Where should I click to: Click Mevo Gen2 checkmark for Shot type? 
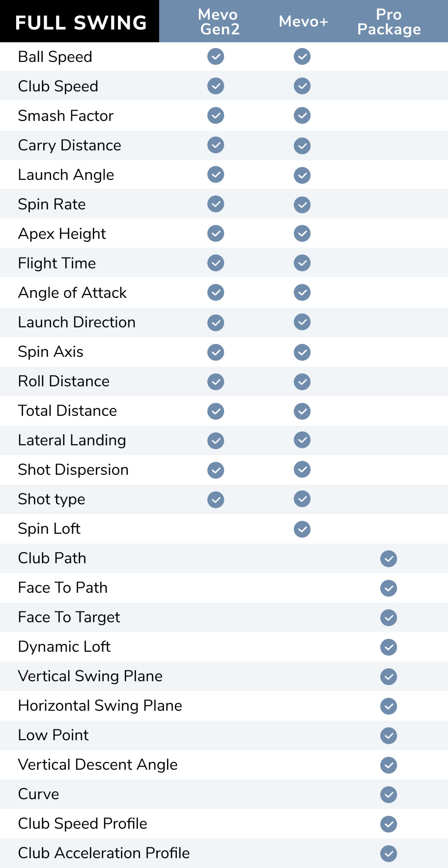click(x=216, y=500)
